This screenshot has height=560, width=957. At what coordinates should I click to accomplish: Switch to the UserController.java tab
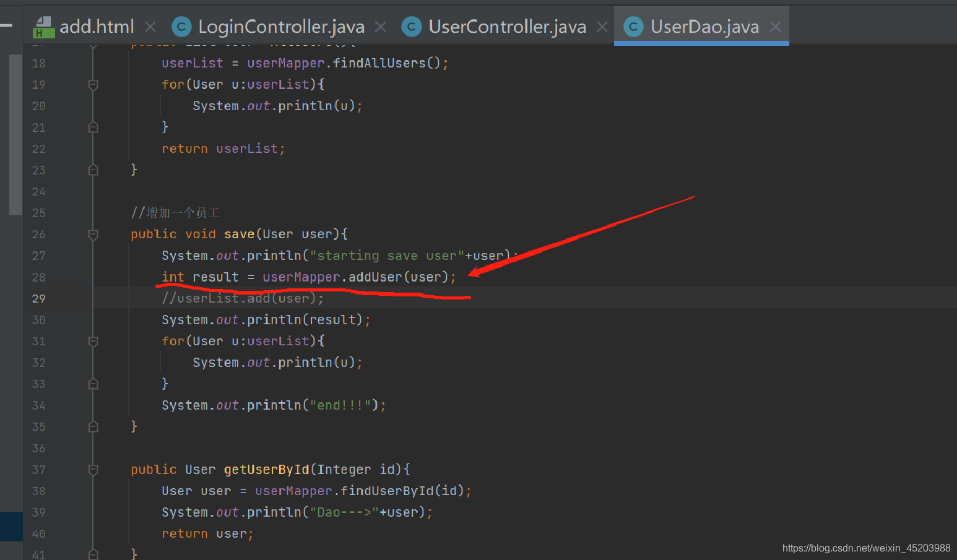(x=507, y=27)
